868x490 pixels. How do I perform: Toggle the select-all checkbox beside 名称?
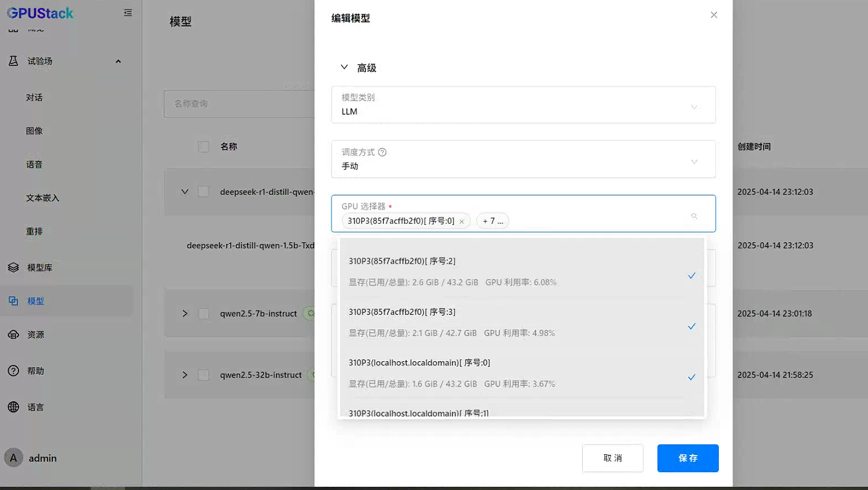pyautogui.click(x=203, y=147)
